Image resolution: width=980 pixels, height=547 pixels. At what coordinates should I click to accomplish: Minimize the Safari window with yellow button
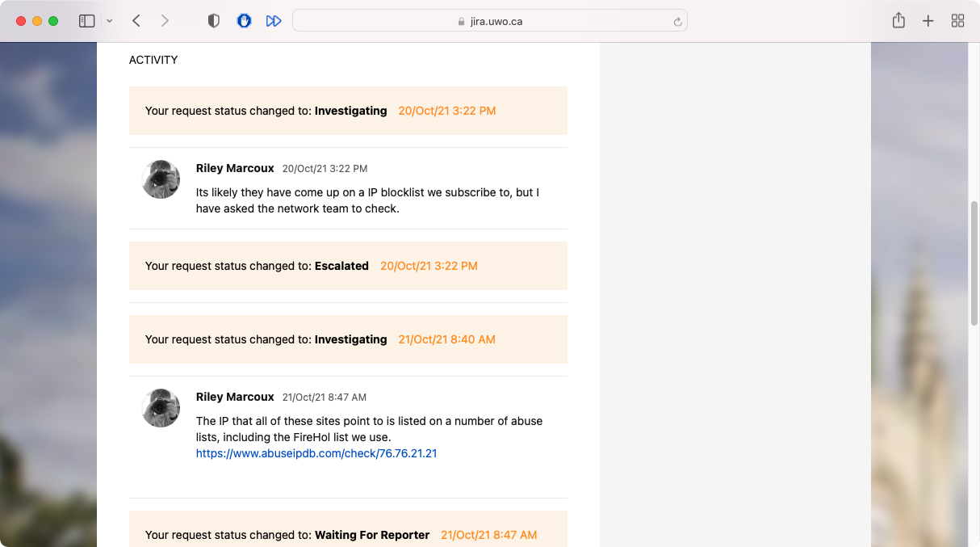[x=37, y=21]
